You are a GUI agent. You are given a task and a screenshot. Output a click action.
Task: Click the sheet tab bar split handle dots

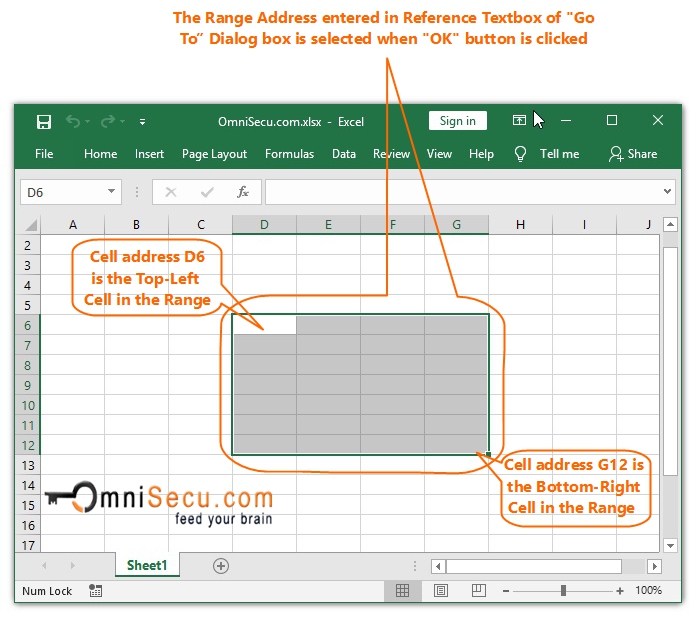[415, 566]
